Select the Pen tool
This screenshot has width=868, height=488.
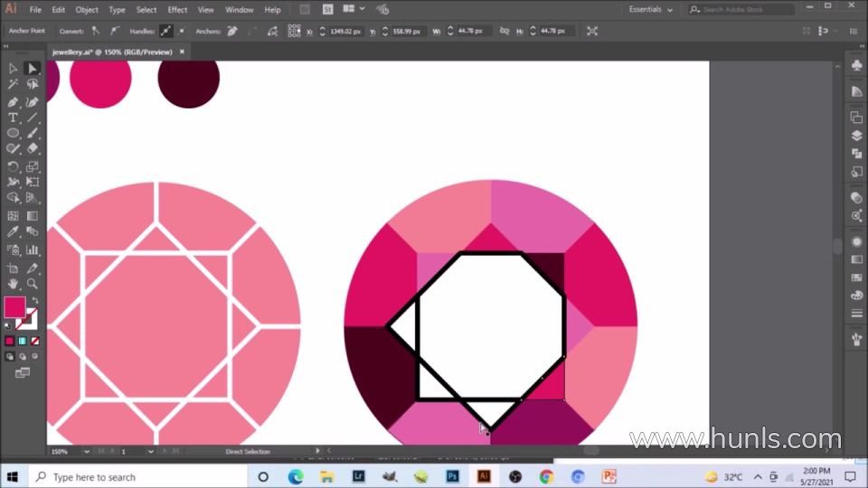click(13, 102)
